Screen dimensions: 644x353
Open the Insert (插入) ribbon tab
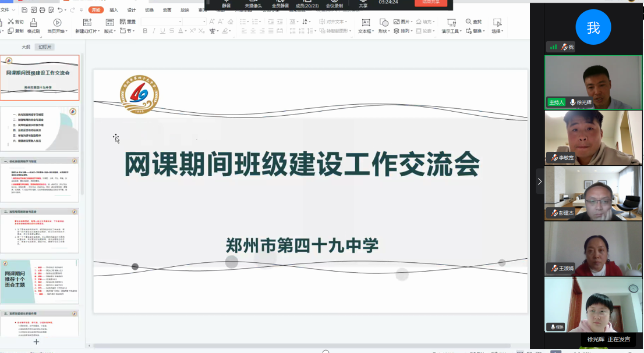(x=114, y=10)
